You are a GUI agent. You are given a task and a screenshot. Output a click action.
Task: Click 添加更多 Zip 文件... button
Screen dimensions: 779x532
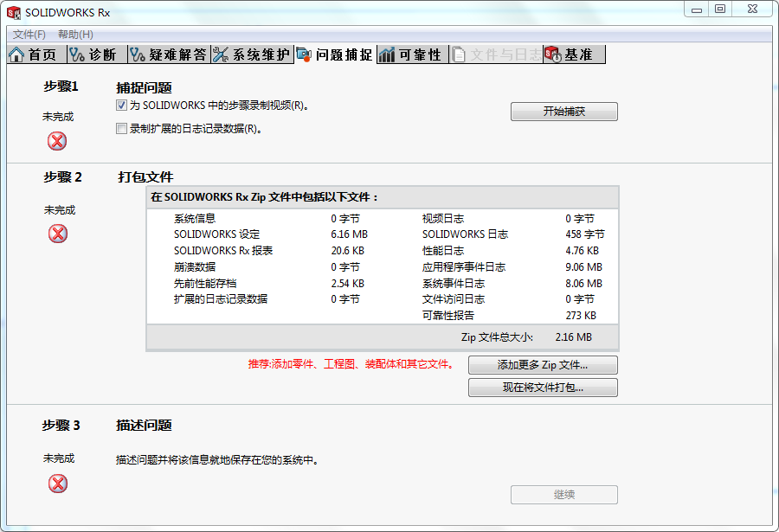[x=543, y=365]
